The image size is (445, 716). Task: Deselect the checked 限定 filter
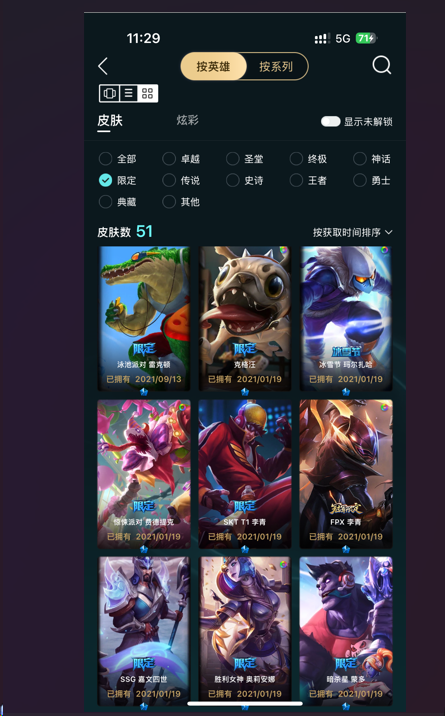click(x=117, y=180)
